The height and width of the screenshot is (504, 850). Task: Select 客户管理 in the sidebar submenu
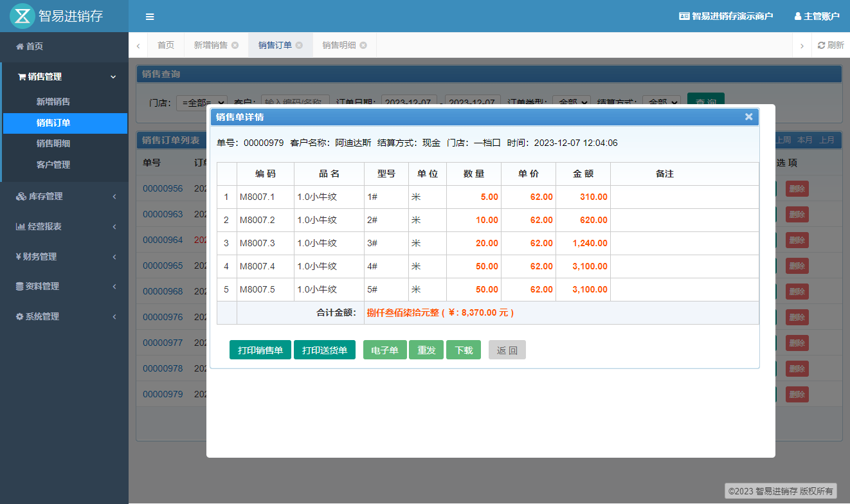point(65,165)
